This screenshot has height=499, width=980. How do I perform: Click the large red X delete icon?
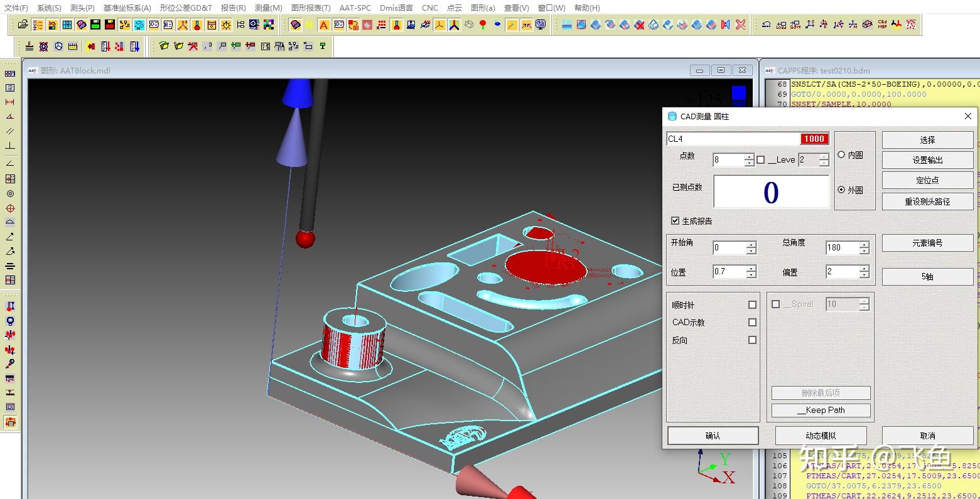741,24
